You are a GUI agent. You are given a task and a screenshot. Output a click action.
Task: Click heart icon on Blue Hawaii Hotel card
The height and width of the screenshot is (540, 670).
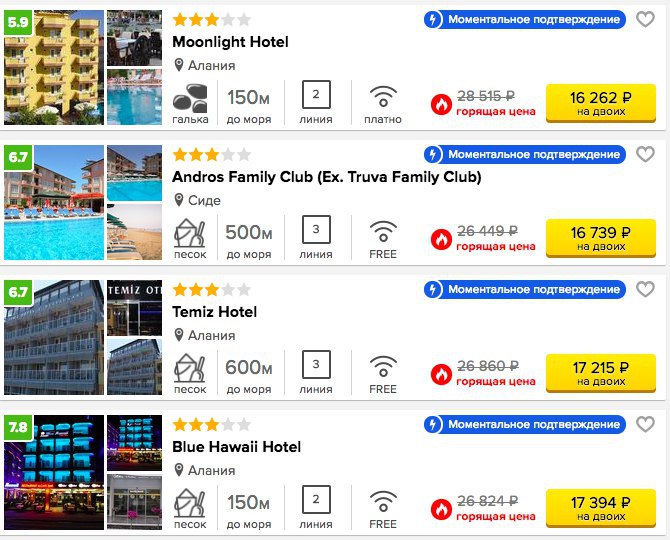click(x=645, y=424)
